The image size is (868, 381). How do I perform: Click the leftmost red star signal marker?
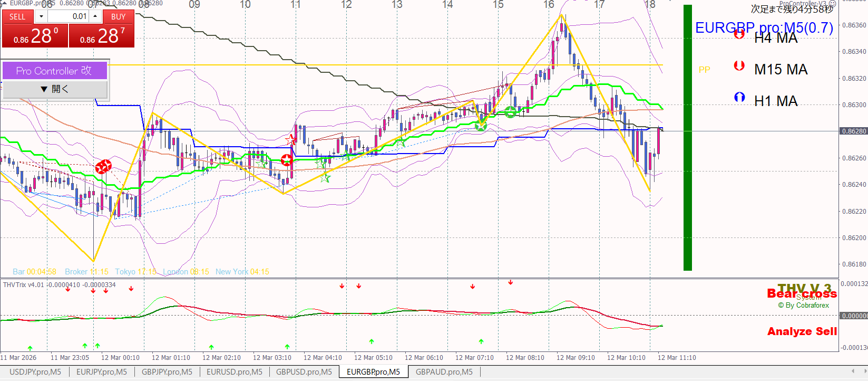(103, 167)
